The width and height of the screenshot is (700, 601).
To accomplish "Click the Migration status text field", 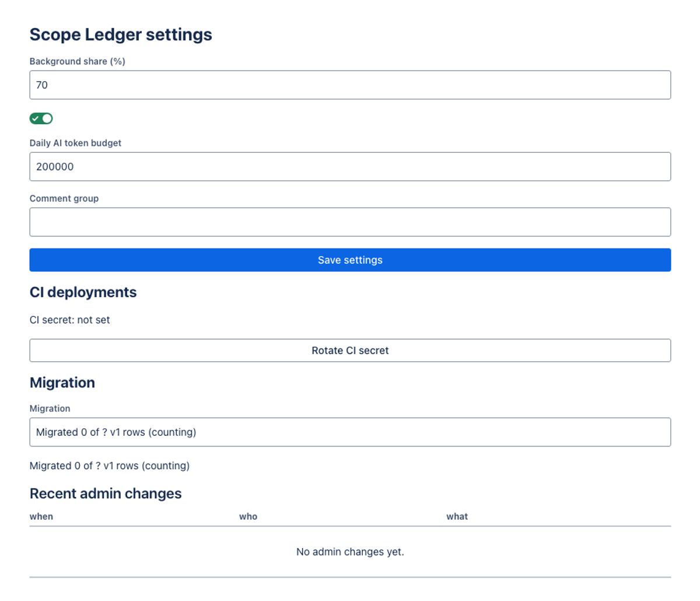I will pos(350,432).
